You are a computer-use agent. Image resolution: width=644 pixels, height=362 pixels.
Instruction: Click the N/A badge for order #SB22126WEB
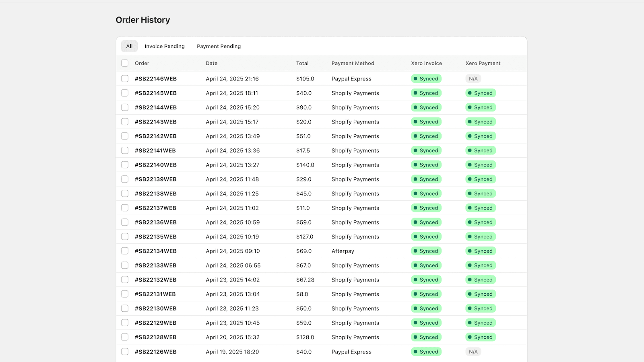pyautogui.click(x=473, y=352)
